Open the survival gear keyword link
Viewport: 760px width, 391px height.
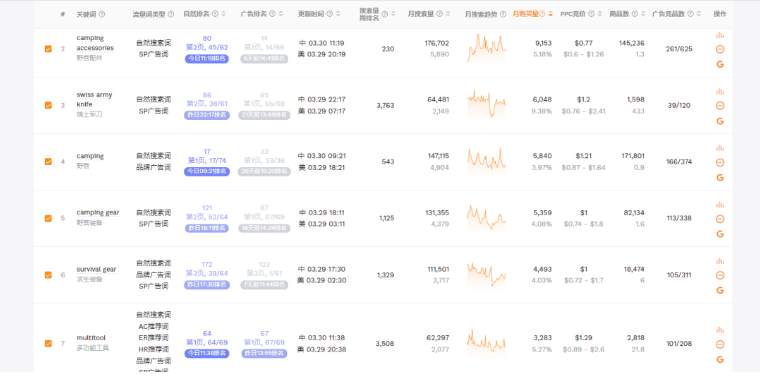point(96,269)
